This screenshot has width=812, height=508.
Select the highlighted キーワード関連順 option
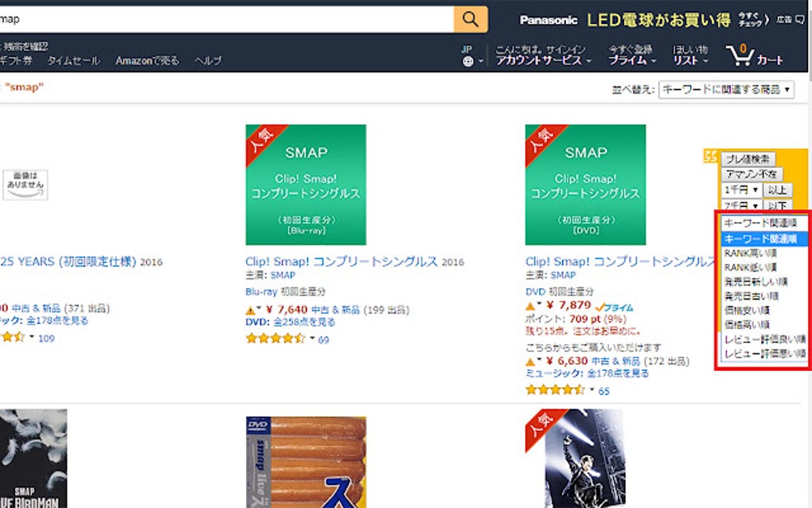764,239
